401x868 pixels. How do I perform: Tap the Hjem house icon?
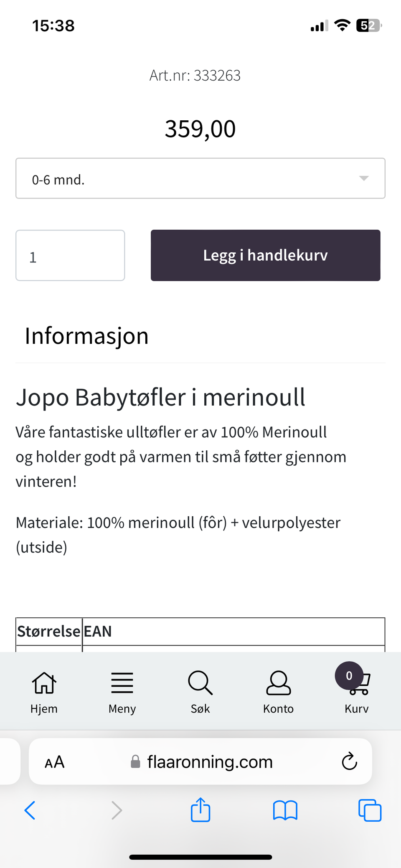[44, 683]
